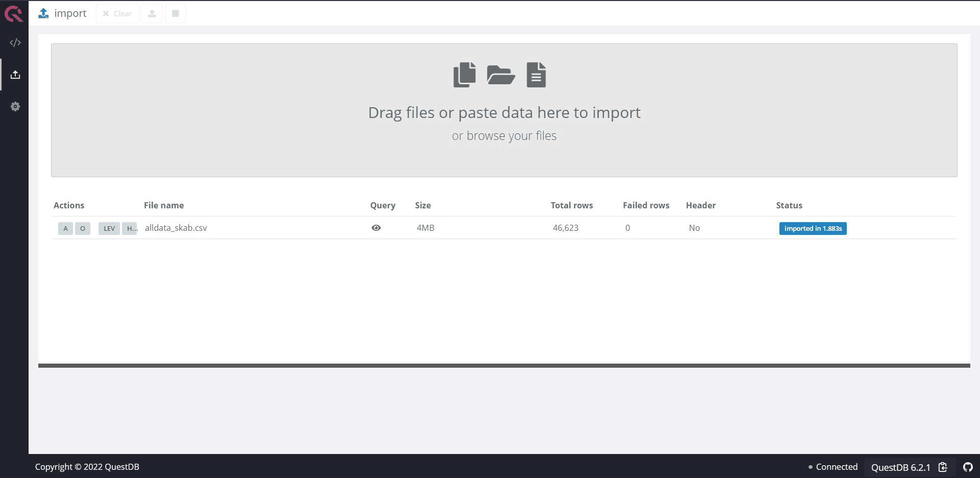
Task: Select the alldata_skab.csv file row
Action: coord(176,228)
